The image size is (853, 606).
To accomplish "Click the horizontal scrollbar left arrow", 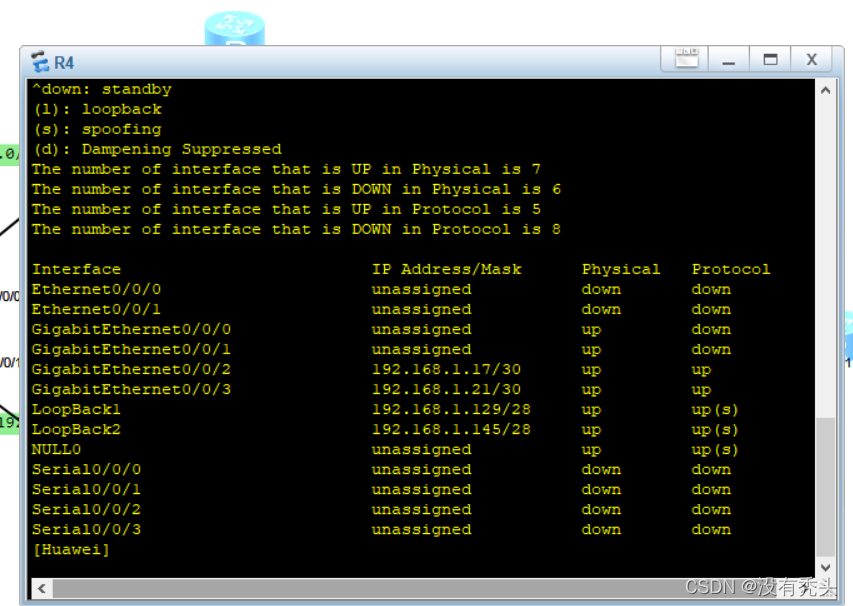I will click(x=42, y=588).
